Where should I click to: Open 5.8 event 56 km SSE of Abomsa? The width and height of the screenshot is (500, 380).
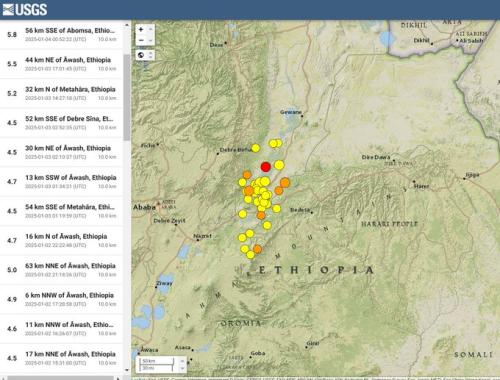click(x=62, y=35)
